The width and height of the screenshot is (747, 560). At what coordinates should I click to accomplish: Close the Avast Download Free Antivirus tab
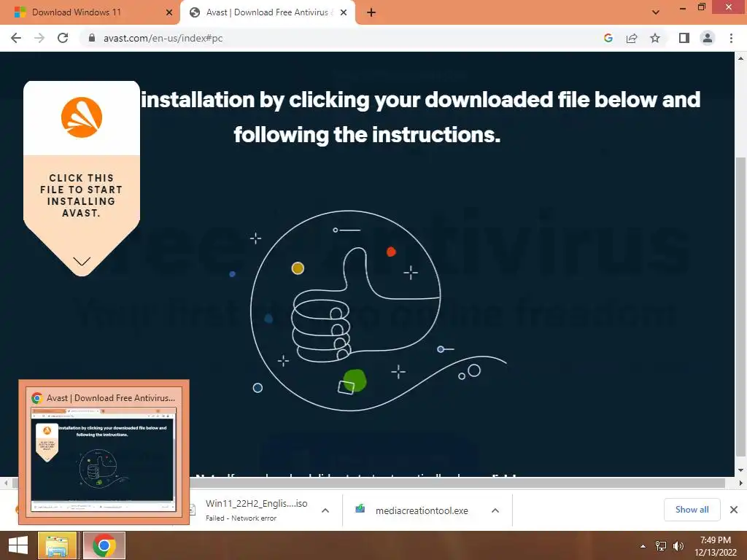344,12
